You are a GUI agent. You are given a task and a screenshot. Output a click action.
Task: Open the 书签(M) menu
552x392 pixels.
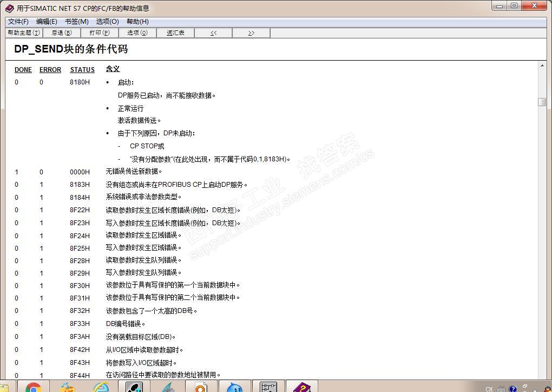pyautogui.click(x=76, y=22)
